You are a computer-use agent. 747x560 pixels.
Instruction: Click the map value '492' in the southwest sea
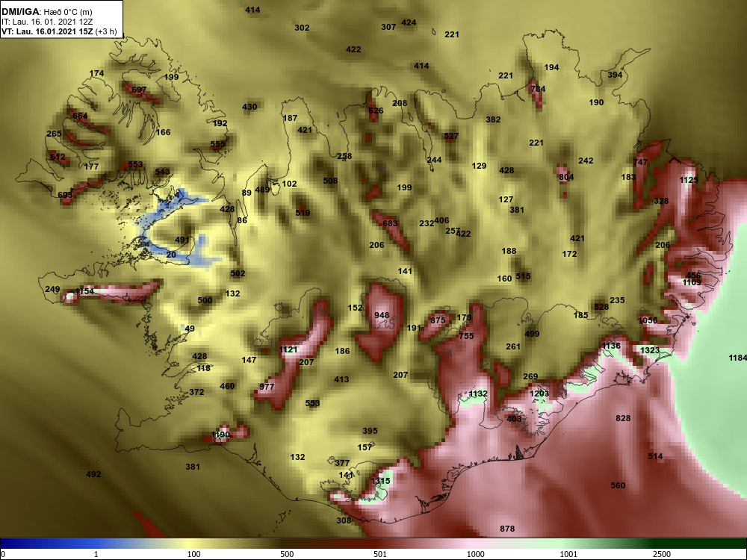(x=93, y=474)
